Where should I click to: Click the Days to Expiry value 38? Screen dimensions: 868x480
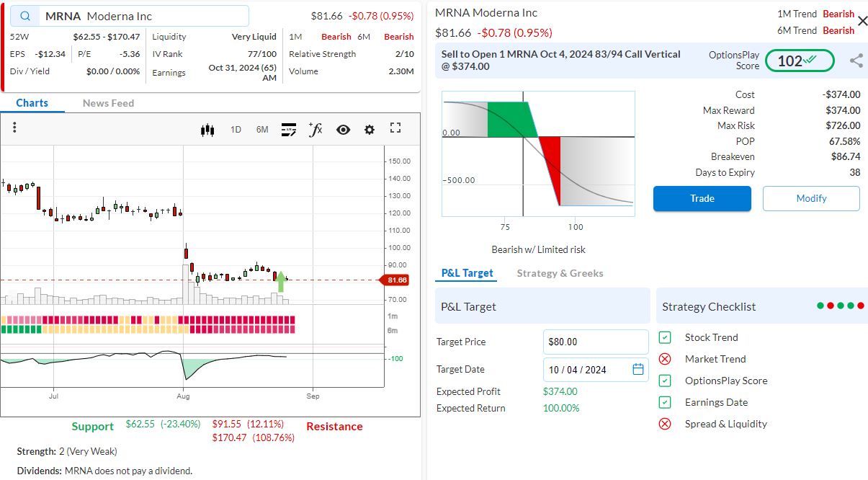tap(855, 172)
